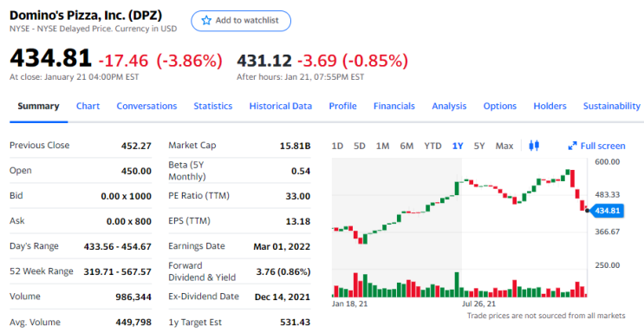Open the Options tab

(500, 106)
